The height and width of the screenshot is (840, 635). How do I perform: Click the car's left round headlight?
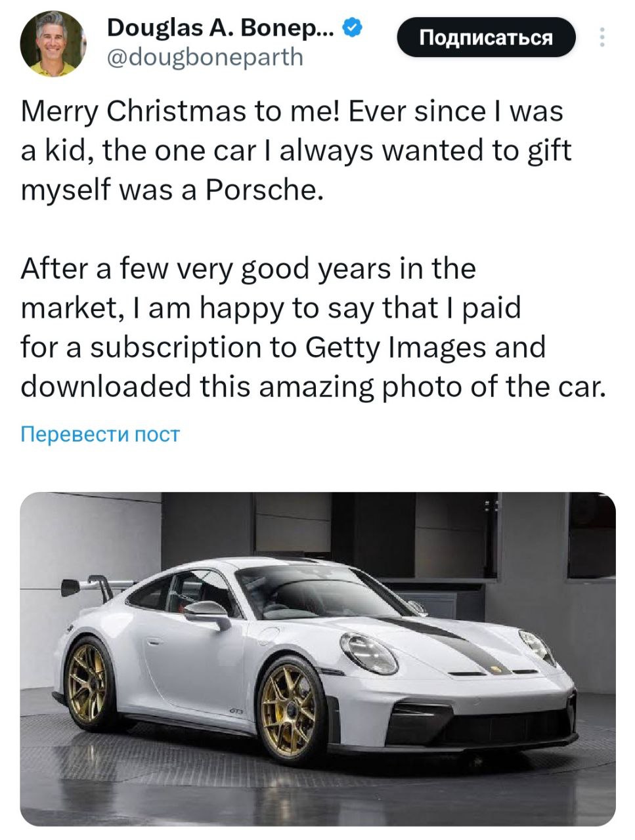point(369,653)
